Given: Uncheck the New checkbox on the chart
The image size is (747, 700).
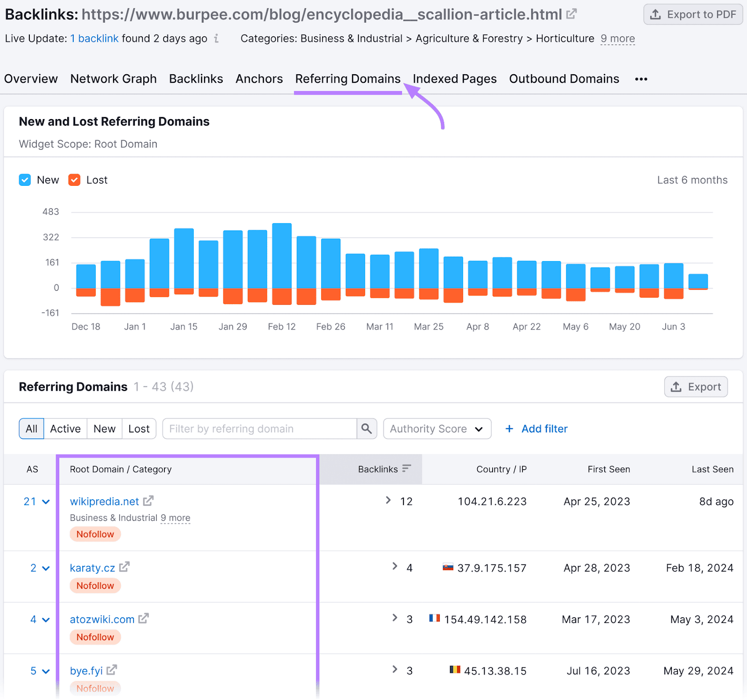Looking at the screenshot, I should (25, 179).
